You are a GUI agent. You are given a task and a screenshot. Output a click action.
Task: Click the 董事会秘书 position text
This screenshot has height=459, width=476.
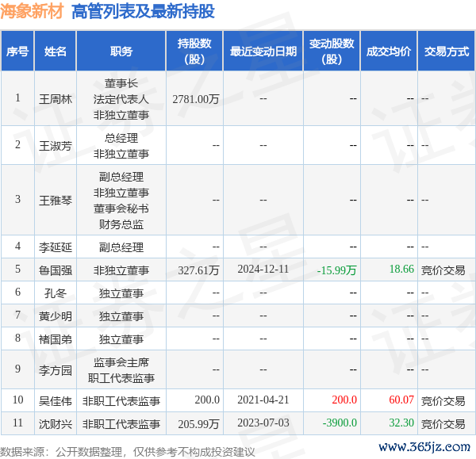pyautogui.click(x=121, y=208)
